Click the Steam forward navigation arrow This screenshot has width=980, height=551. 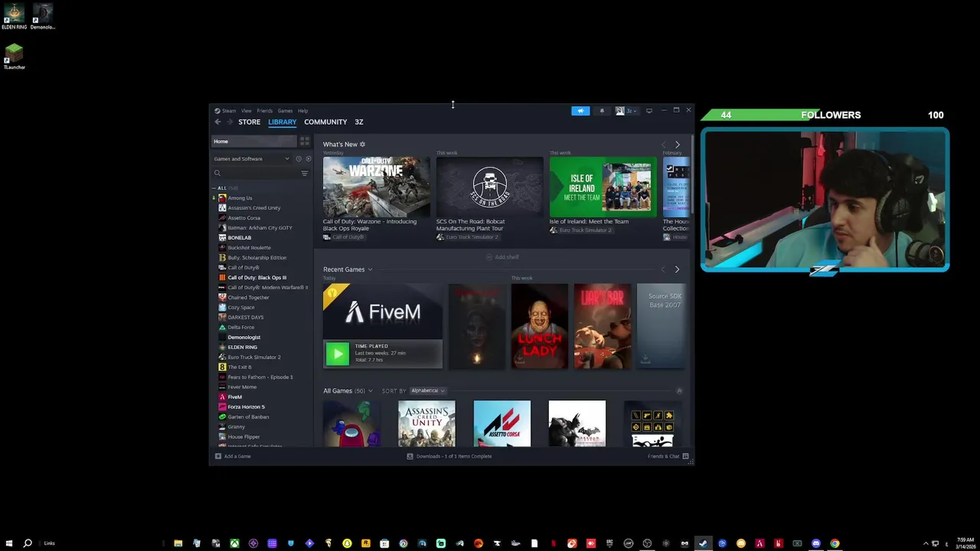(229, 122)
